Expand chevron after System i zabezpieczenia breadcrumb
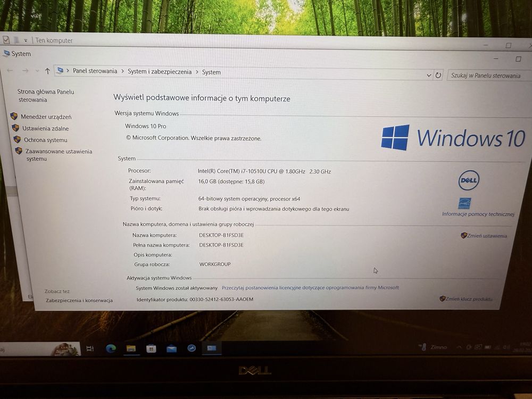 point(197,72)
